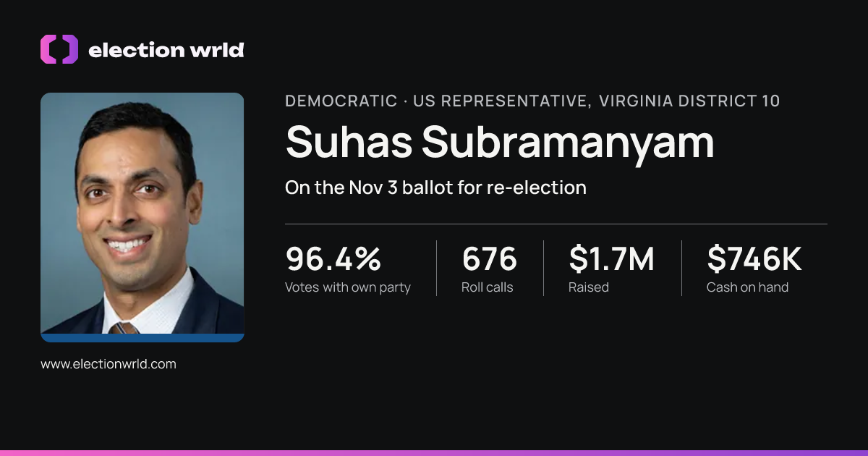Click "US REPRESENTATIVE, VIRGINIA DISTRICT 10" text

point(597,101)
